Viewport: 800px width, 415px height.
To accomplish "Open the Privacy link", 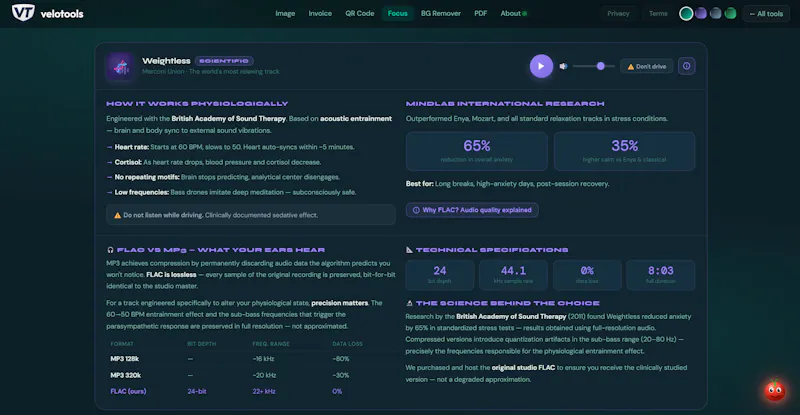I will (x=618, y=14).
